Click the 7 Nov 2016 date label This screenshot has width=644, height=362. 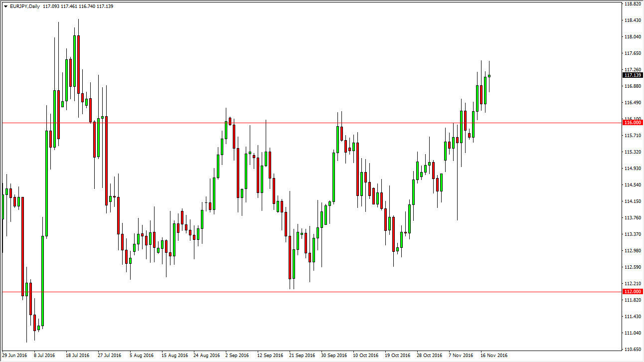[461, 356]
